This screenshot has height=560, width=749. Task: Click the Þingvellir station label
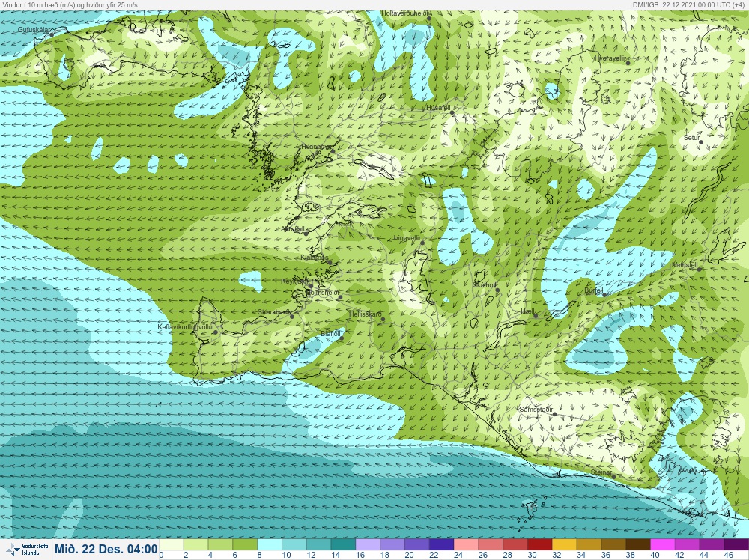[x=407, y=238]
